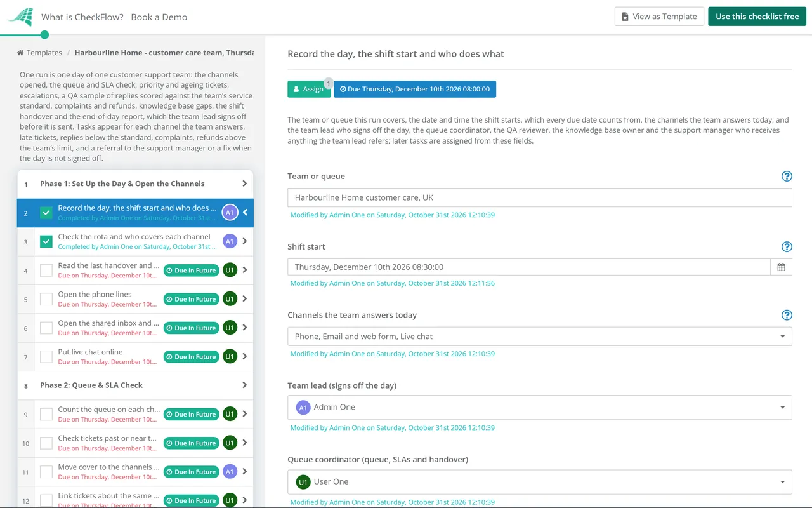Tick the Open the shared inbox checkbox
Screen dimensions: 812x508
(x=46, y=328)
